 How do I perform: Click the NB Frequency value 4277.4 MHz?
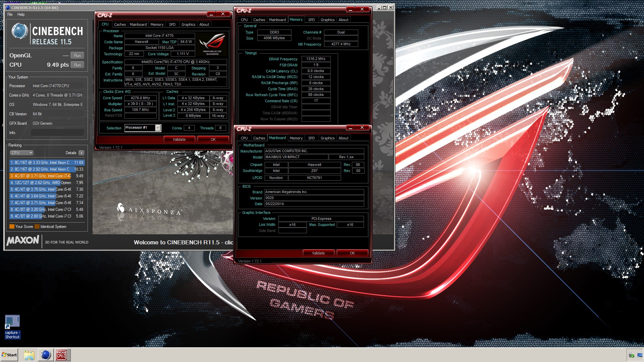[341, 44]
